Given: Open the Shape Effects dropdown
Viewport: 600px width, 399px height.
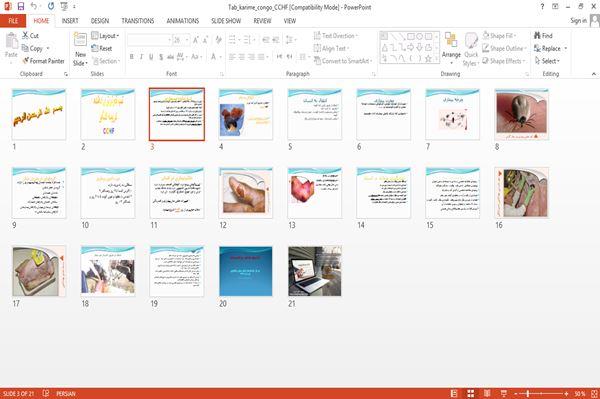Looking at the screenshot, I should pyautogui.click(x=504, y=61).
